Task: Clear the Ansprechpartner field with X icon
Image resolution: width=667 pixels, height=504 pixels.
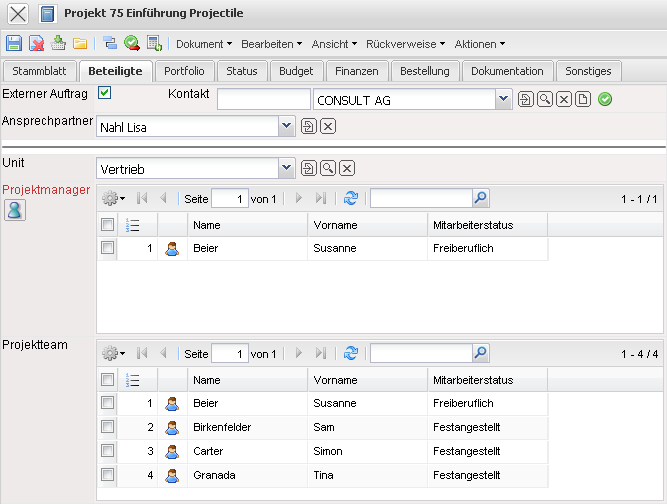Action: [x=328, y=126]
